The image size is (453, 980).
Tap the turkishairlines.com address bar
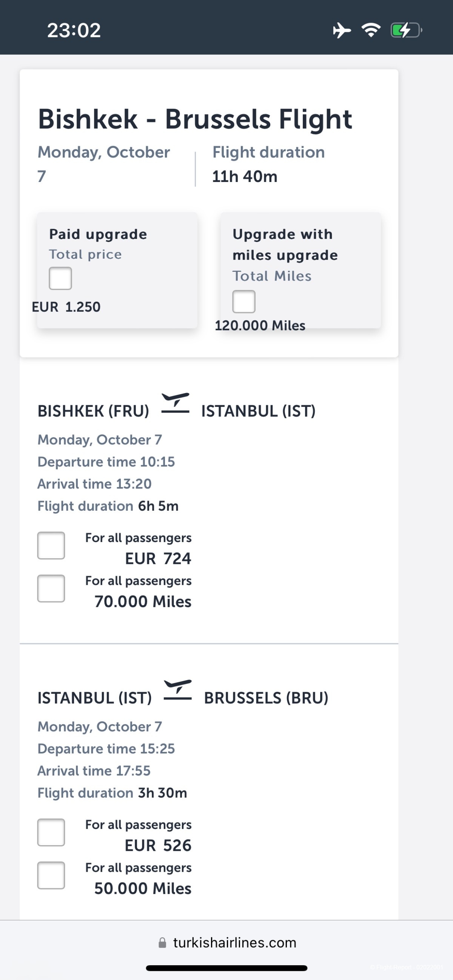(234, 943)
